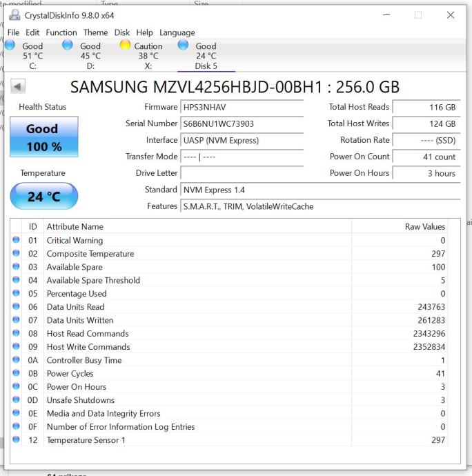The height and width of the screenshot is (476, 472).
Task: Open the Help menu
Action: coord(145,32)
